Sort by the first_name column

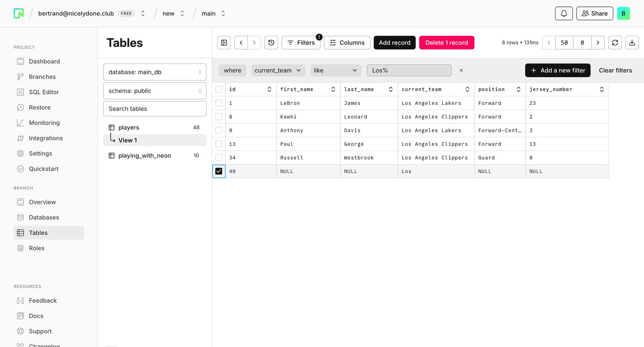pyautogui.click(x=333, y=90)
